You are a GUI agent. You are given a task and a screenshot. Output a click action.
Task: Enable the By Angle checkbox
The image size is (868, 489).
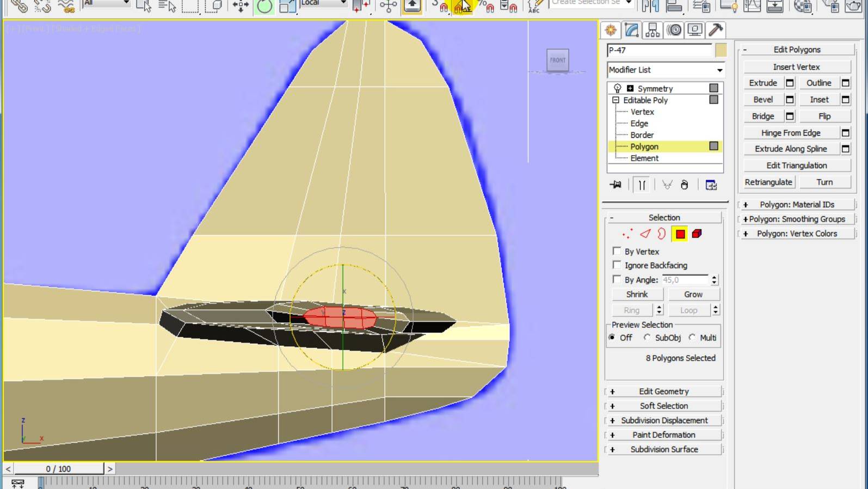pyautogui.click(x=617, y=279)
